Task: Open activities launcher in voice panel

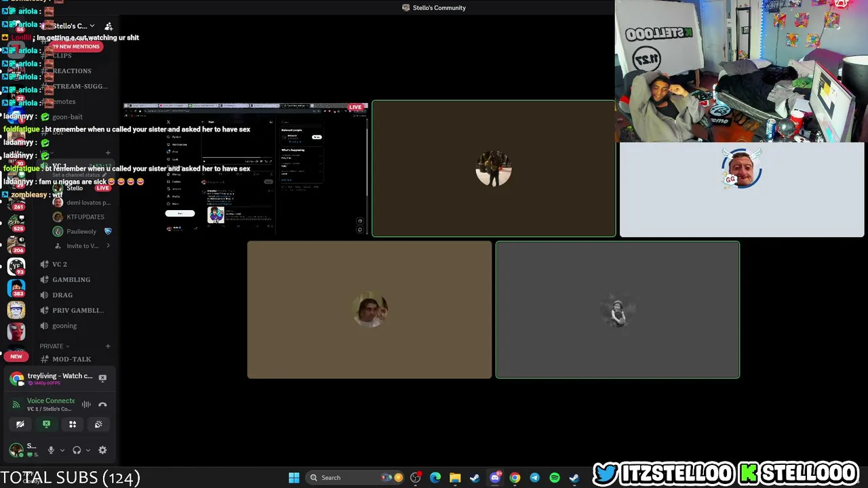Action: point(73,424)
